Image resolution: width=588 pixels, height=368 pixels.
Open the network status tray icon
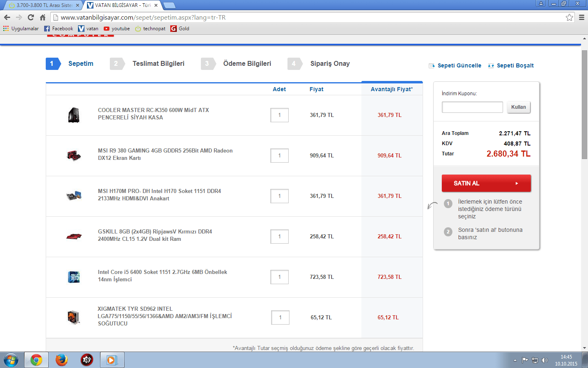pyautogui.click(x=535, y=360)
